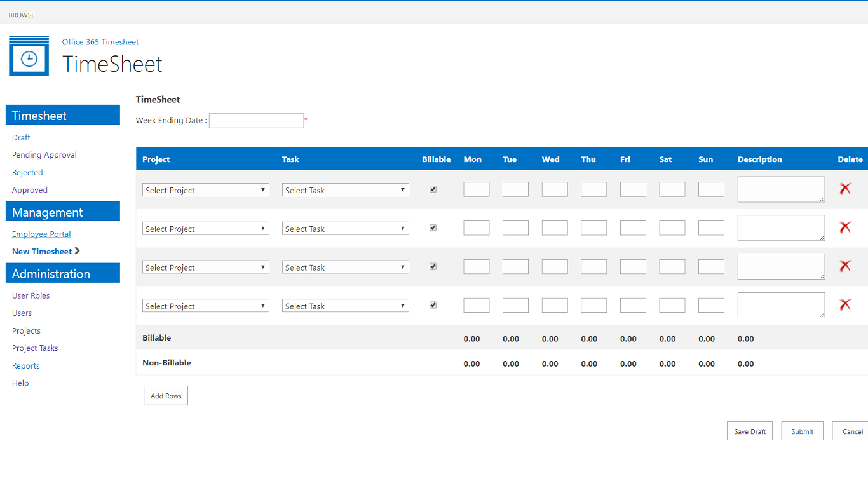Delete the third timesheet row

tap(845, 266)
